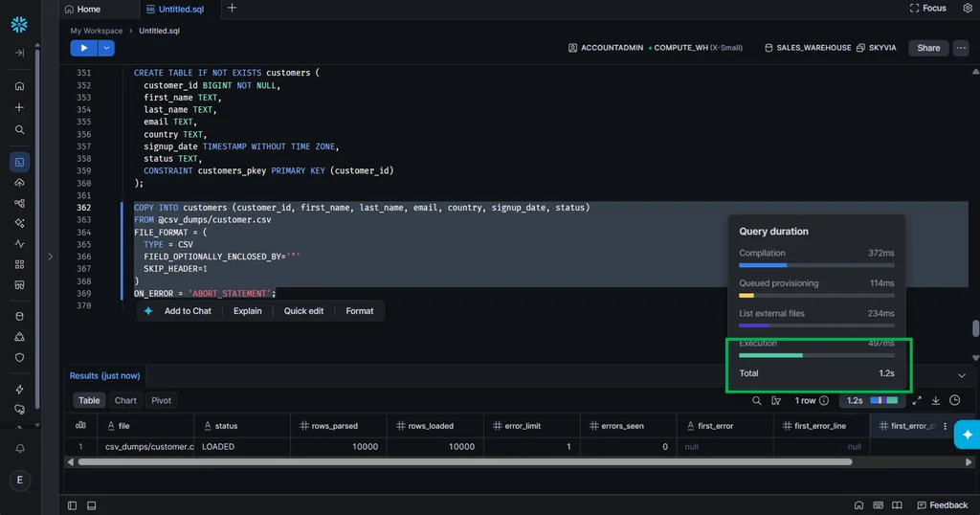980x515 pixels.
Task: Click the results scrollbar right arrow
Action: [x=969, y=462]
